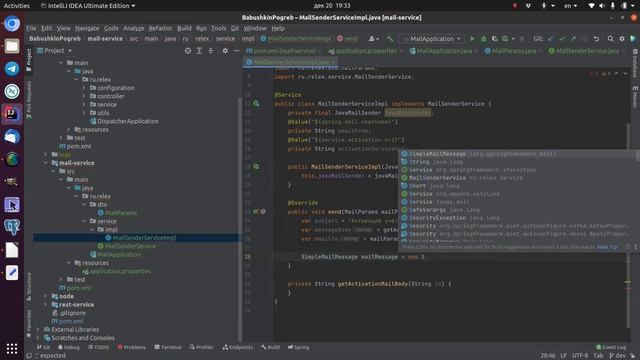Open Profiler tool window
The width and height of the screenshot is (640, 360).
point(202,347)
